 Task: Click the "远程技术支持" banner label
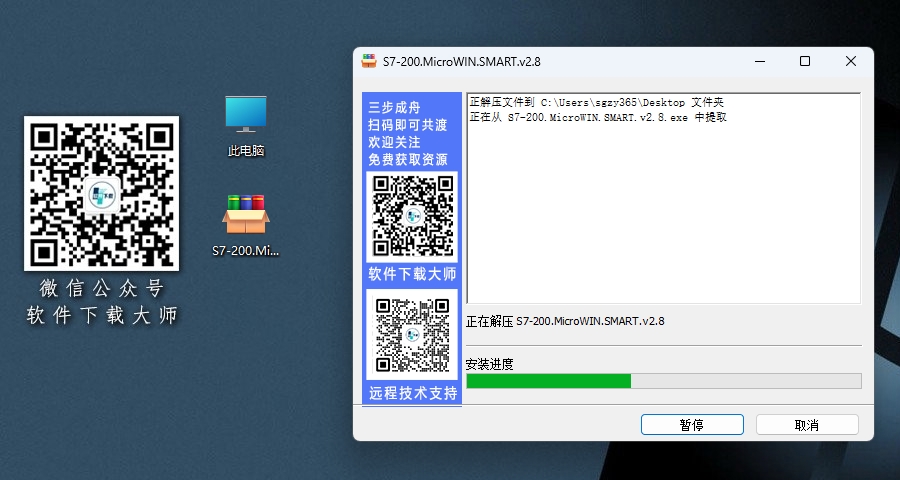413,393
